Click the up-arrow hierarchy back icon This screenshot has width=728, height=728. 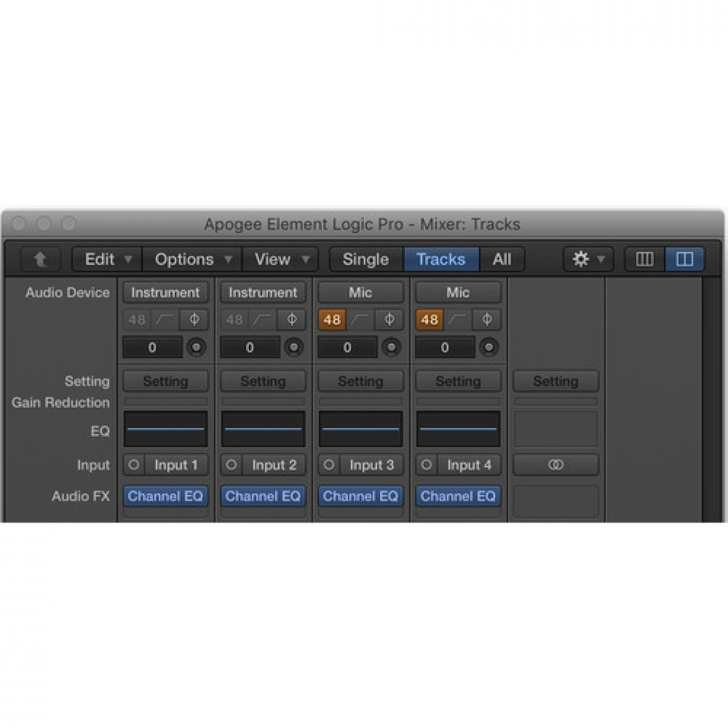40,260
